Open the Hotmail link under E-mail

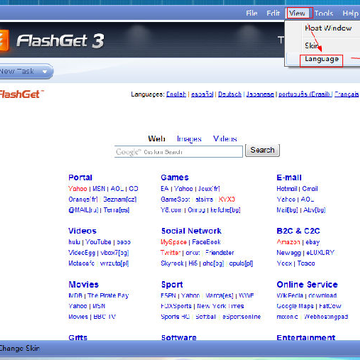click(x=287, y=189)
